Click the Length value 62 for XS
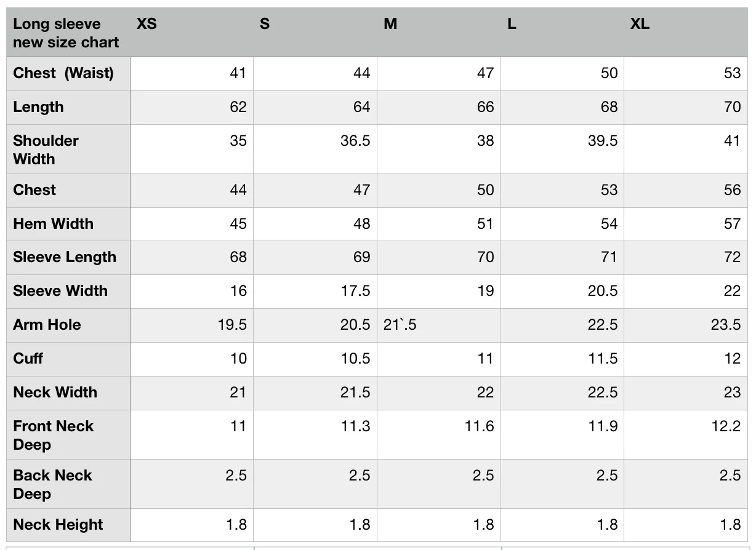 click(x=191, y=108)
